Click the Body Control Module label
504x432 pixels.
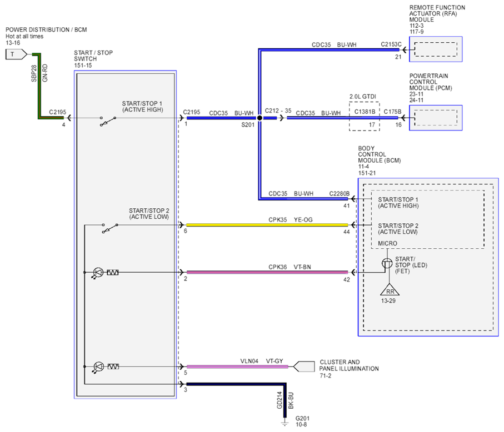pyautogui.click(x=380, y=160)
